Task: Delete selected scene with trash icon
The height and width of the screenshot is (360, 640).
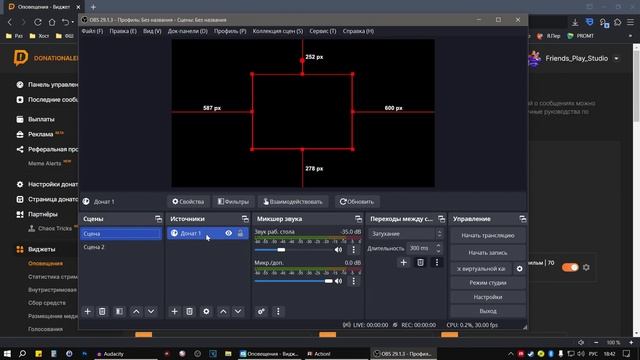Action: pos(102,311)
